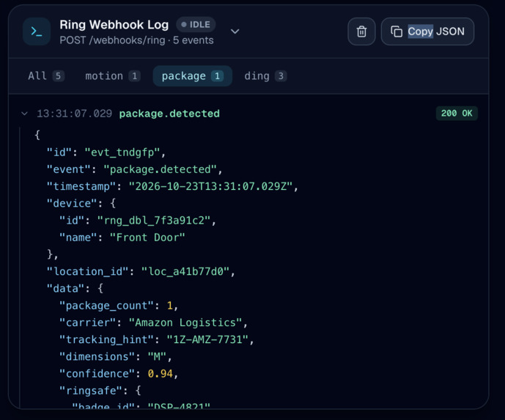Click the "Amazon Logistics" carrier value

(x=185, y=323)
